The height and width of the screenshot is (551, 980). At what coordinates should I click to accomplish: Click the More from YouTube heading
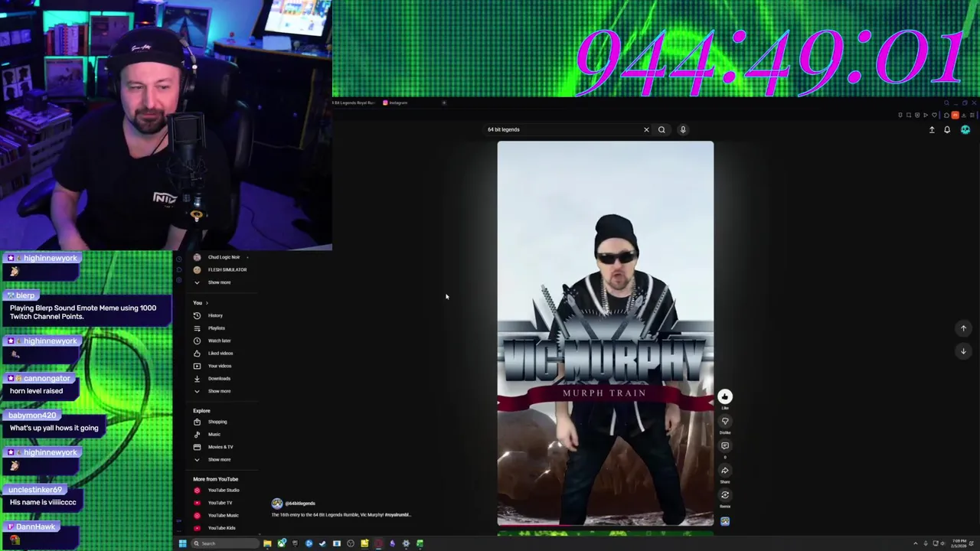click(x=215, y=479)
